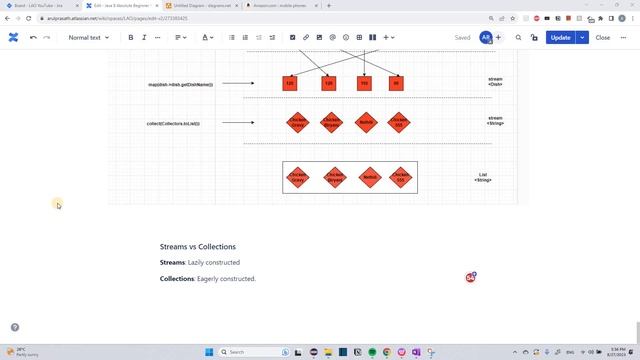The image size is (640, 360).
Task: Toggle bold formatting
Action: click(131, 38)
